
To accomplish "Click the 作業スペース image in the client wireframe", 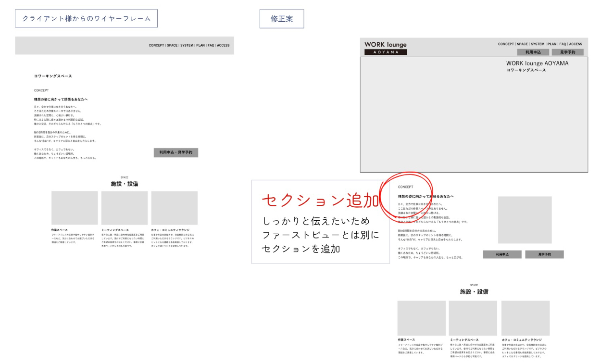I will coord(75,208).
